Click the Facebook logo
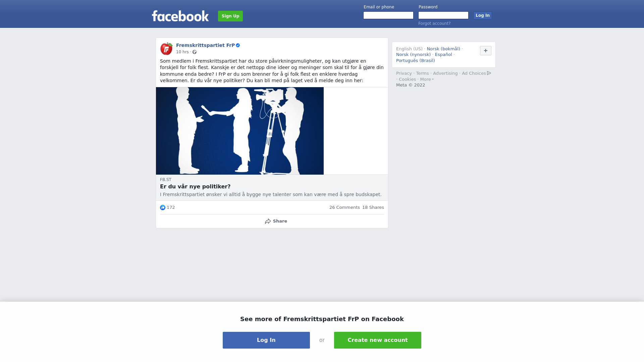This screenshot has width=644, height=362. 180,16
